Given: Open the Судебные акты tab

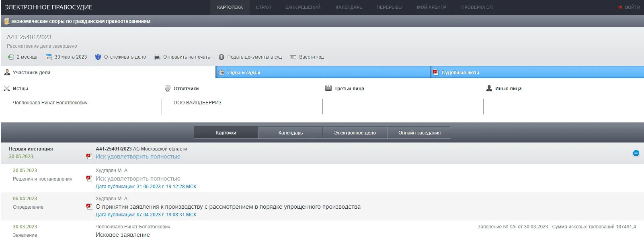Looking at the screenshot, I should 537,73.
